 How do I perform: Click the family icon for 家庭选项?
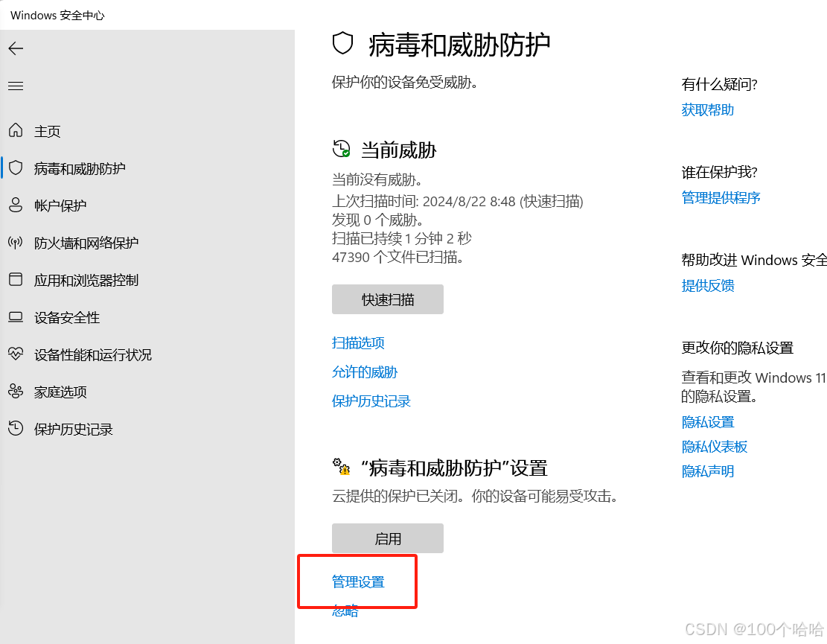point(16,392)
